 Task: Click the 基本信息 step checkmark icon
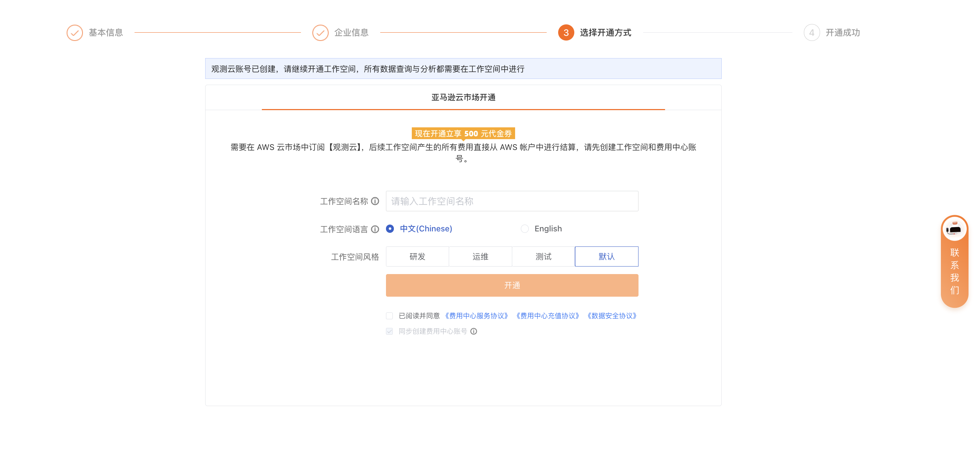click(x=75, y=33)
